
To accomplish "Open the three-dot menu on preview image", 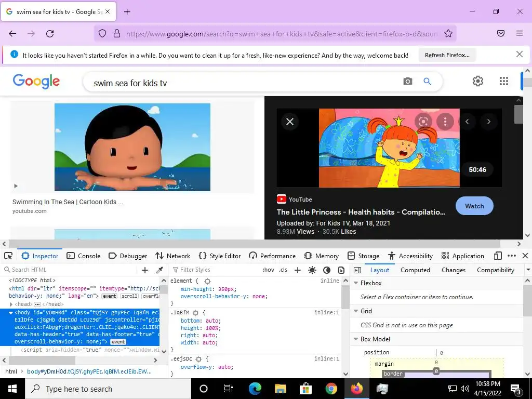I will 445,122.
